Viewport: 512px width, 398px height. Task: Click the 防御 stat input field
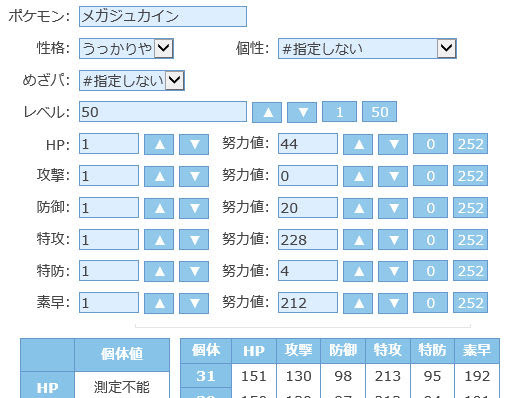tap(109, 207)
